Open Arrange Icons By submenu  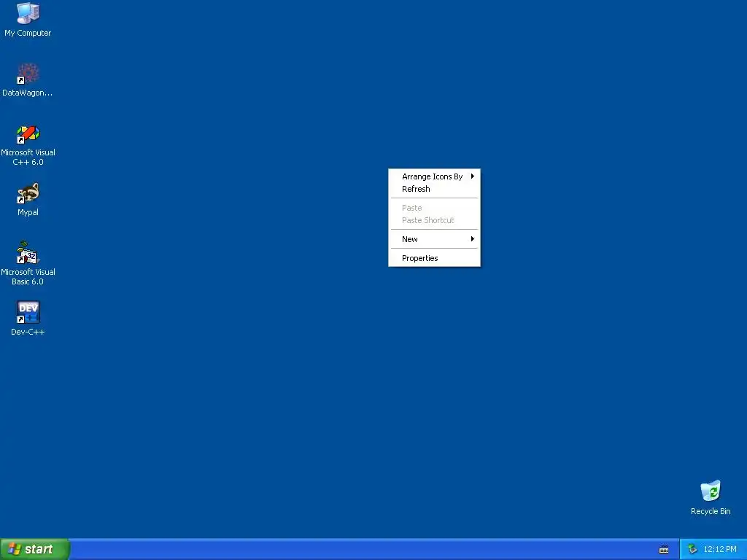pos(435,176)
